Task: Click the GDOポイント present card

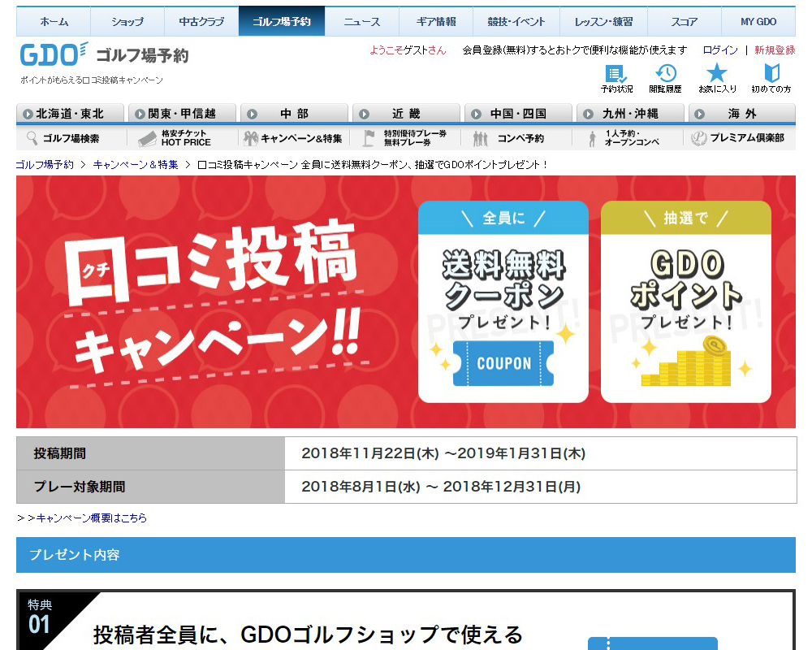Action: point(686,301)
